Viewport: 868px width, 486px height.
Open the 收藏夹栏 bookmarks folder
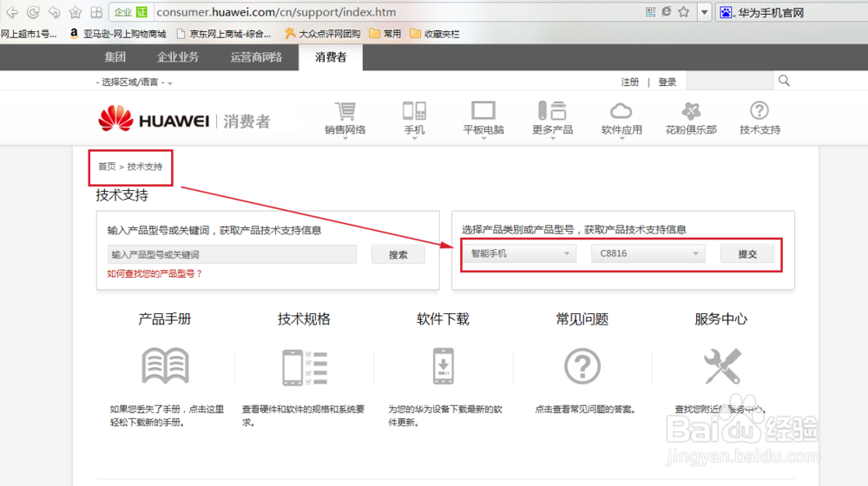click(435, 34)
